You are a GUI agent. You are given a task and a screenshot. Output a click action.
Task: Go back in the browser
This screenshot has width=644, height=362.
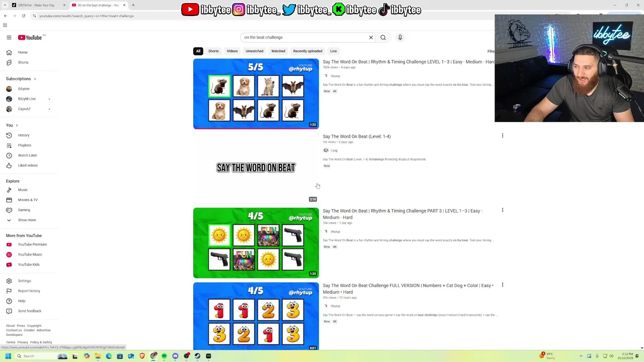[x=6, y=16]
